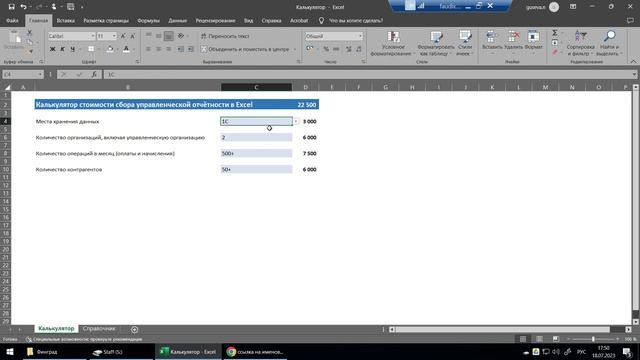This screenshot has width=640, height=360.
Task: Increase font size with larger A
Action: click(123, 36)
